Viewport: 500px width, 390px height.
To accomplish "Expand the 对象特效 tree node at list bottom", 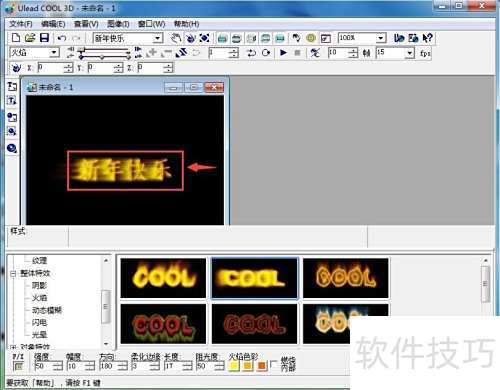I will click(13, 347).
